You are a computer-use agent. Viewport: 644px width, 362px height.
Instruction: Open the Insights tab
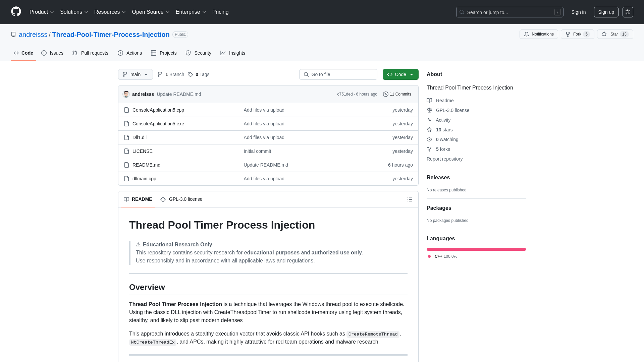click(x=233, y=53)
